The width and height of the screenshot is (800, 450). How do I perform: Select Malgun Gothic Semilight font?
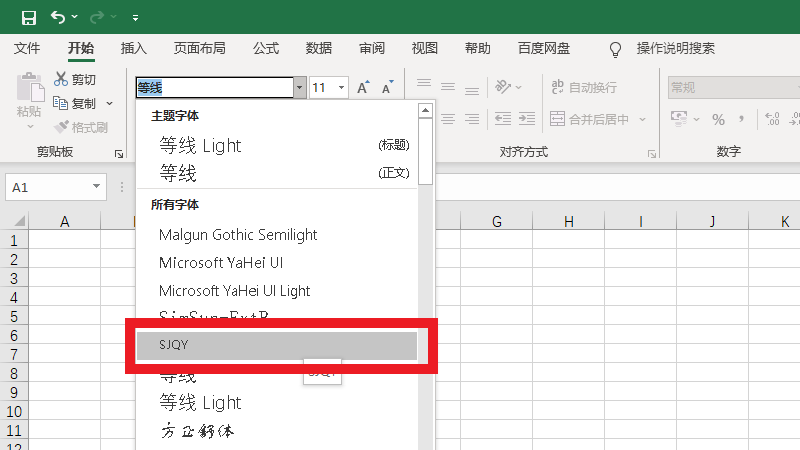tap(238, 235)
